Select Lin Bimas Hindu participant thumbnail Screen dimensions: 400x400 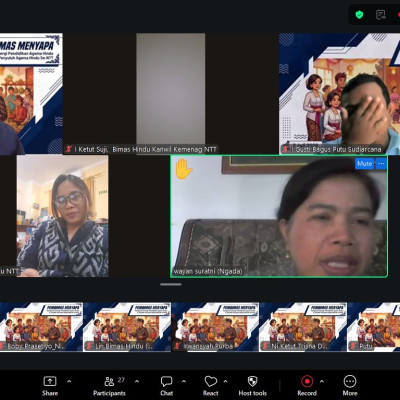[x=127, y=327]
